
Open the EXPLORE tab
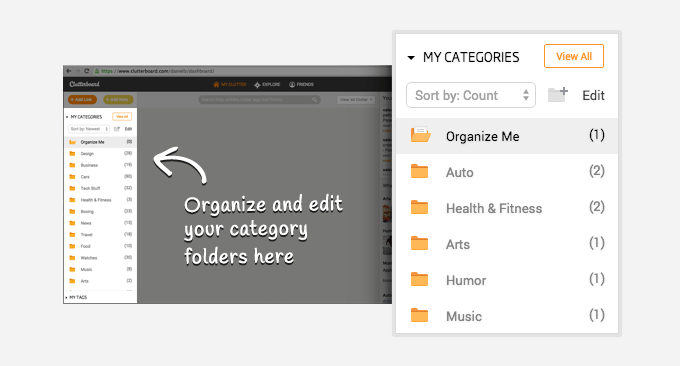[271, 85]
